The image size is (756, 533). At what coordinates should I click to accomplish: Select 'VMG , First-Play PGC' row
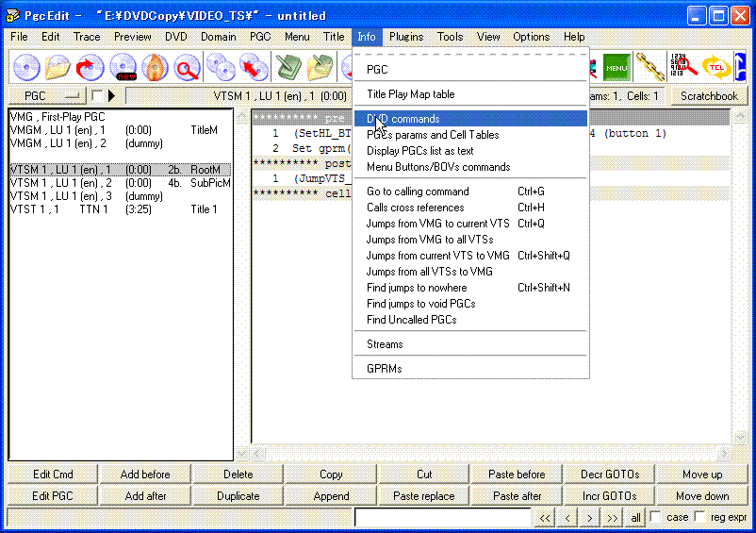(120, 117)
